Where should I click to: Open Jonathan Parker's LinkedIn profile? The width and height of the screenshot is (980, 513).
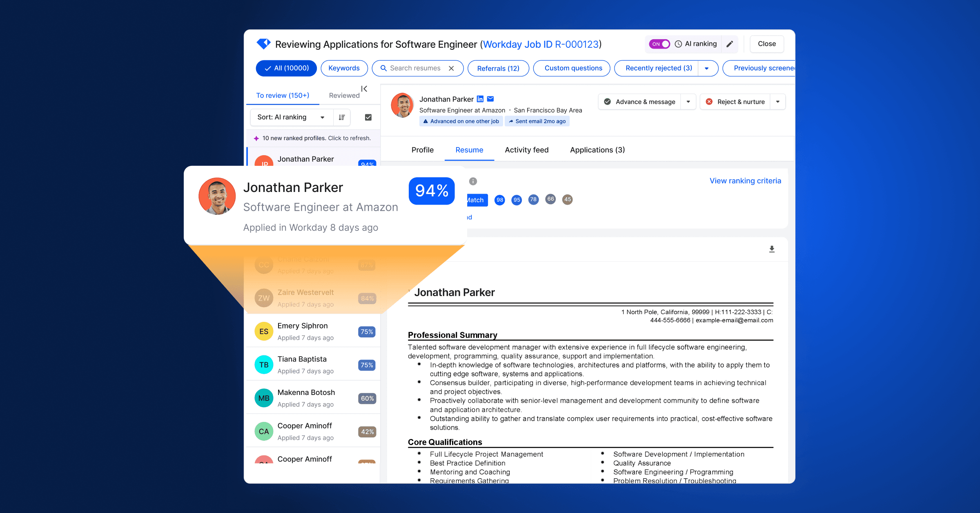click(x=480, y=99)
